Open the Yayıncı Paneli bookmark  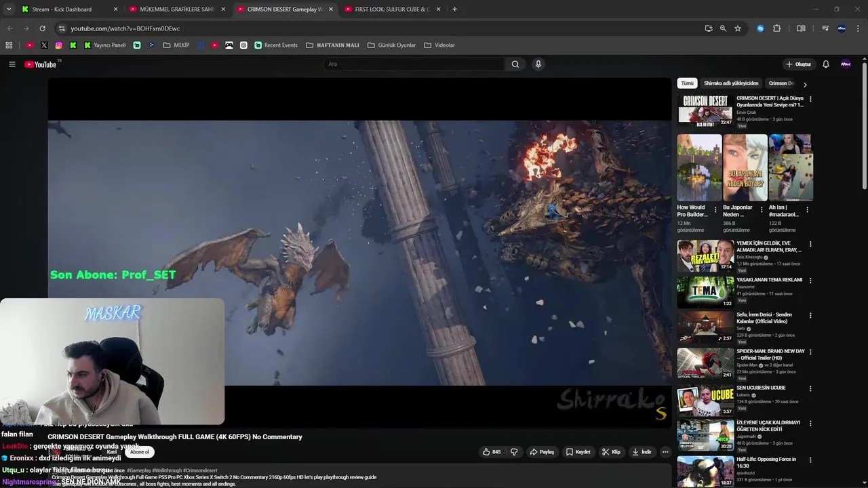(105, 45)
